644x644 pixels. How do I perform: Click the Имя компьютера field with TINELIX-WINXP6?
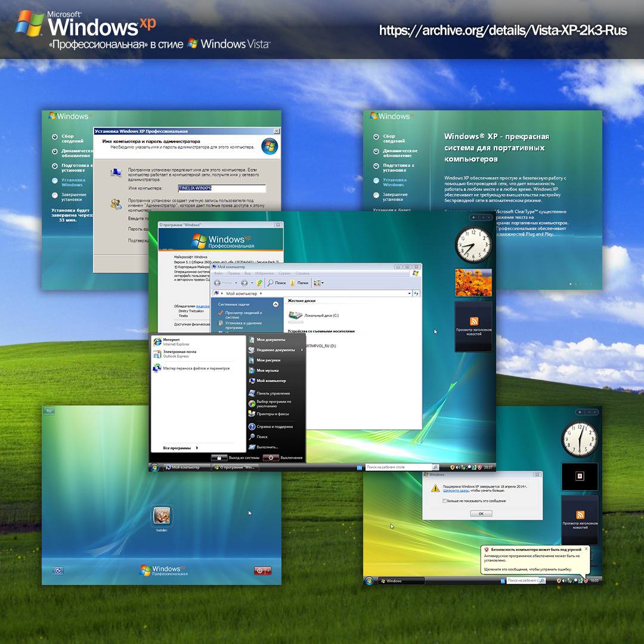click(x=222, y=188)
